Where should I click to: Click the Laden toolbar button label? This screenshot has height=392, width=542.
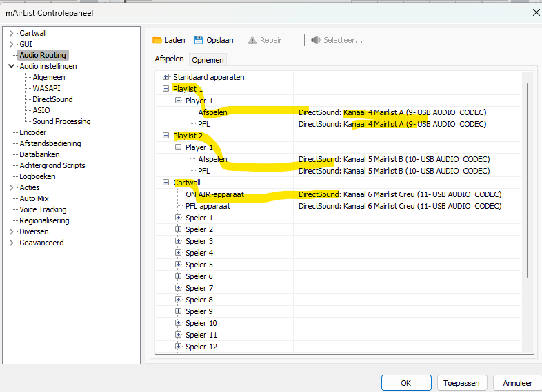point(175,40)
